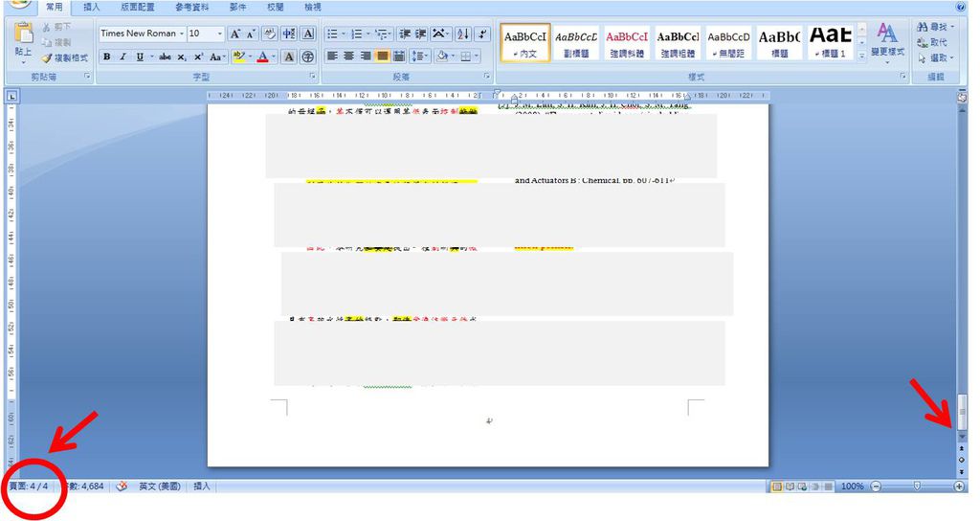Align text right

click(366, 57)
